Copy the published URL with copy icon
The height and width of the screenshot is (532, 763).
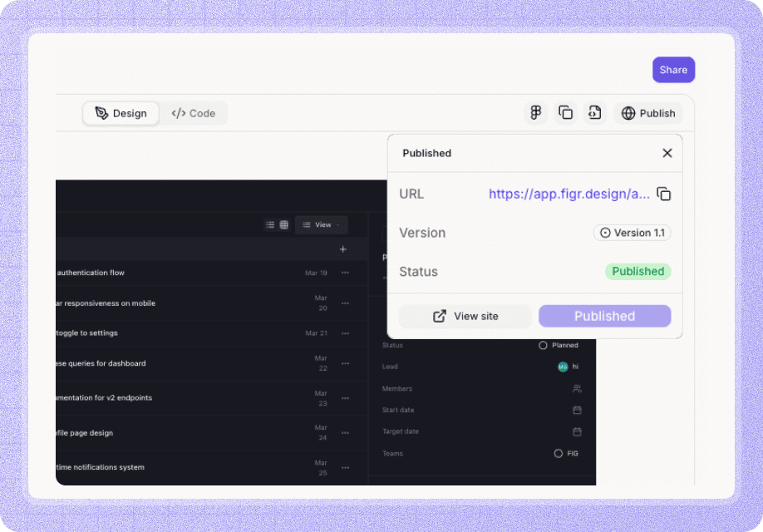click(x=664, y=194)
